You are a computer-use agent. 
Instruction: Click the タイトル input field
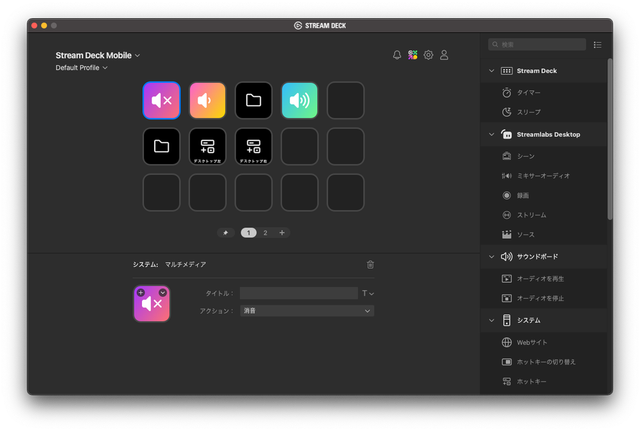pyautogui.click(x=299, y=293)
